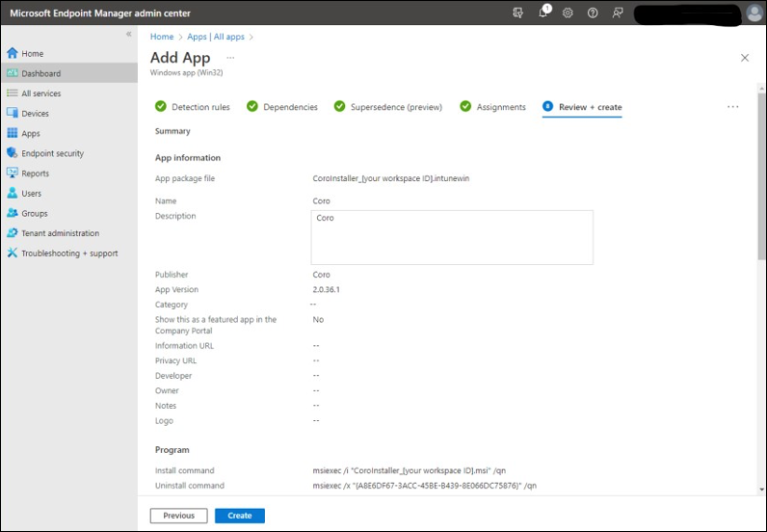Open the settings gear icon
The image size is (767, 532).
tap(568, 13)
